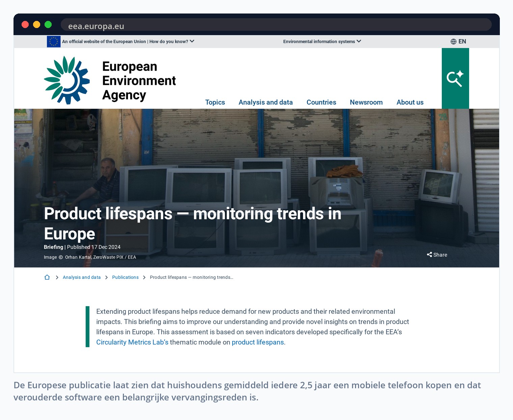The image size is (513, 420).
Task: Click the European Environment Agency logo
Action: 67,80
